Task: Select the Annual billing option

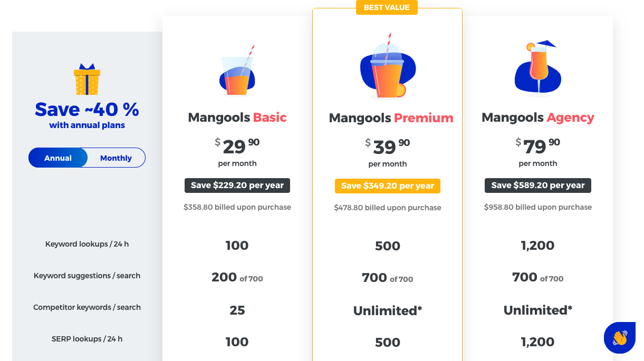Action: 58,158
